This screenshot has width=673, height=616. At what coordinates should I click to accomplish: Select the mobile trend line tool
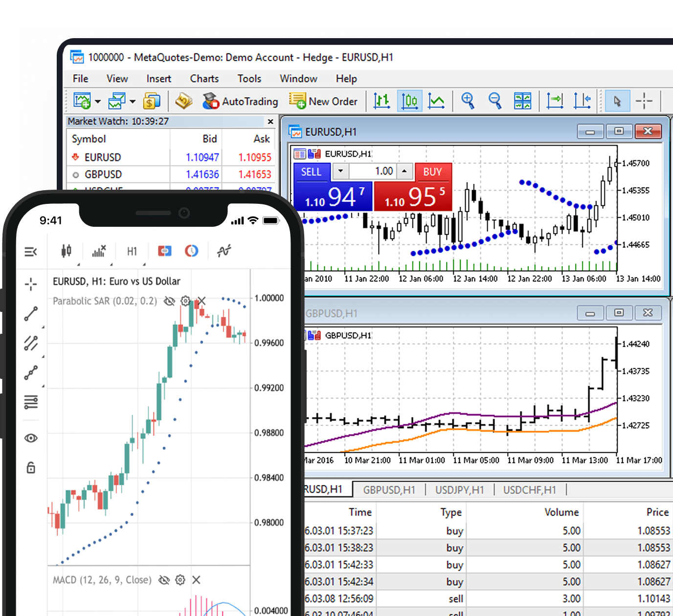click(x=31, y=314)
